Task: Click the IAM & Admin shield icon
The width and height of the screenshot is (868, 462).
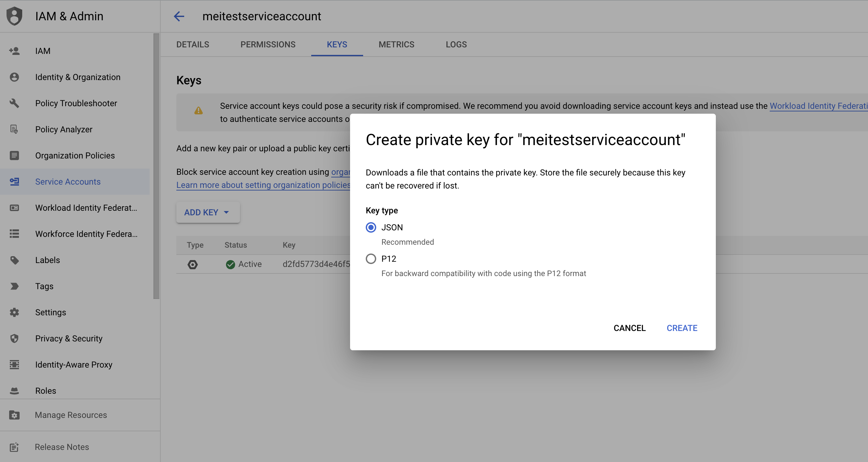Action: click(x=14, y=16)
